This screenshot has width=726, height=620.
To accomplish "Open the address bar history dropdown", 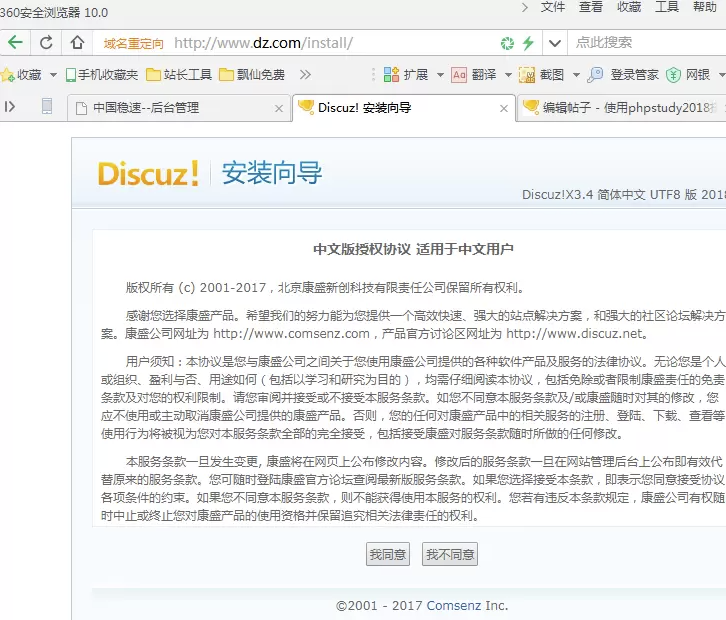I will click(x=555, y=43).
